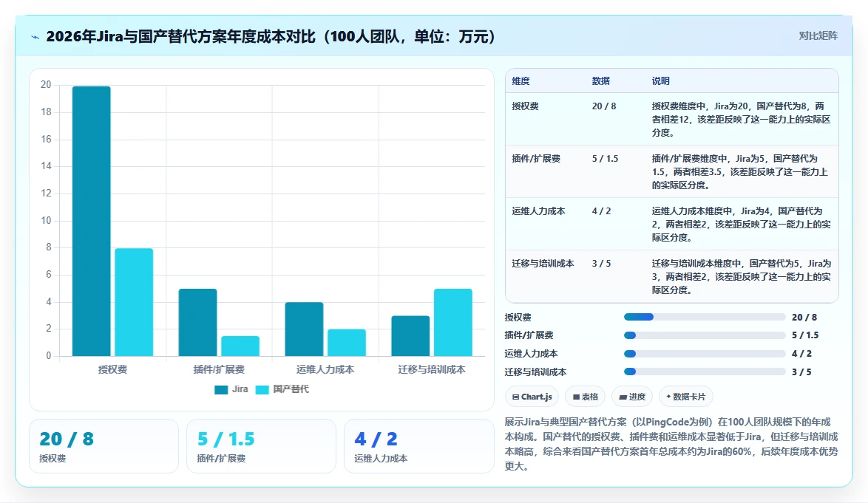Viewport: 868px width, 503px height.
Task: Click the 数据 column header
Action: [600, 81]
